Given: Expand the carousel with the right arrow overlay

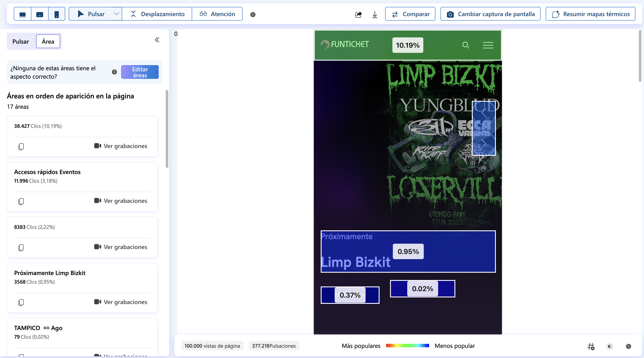Looking at the screenshot, I should 484,143.
